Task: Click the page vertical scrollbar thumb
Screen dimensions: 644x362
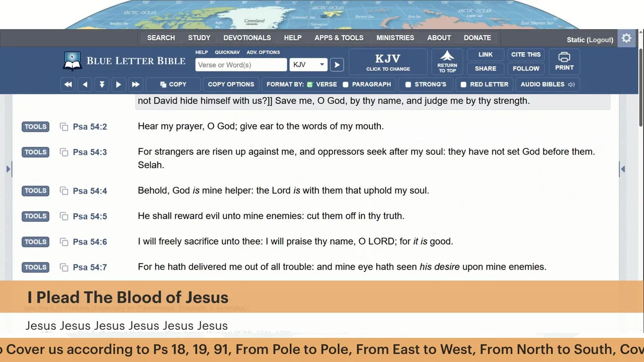Action: [x=641, y=88]
